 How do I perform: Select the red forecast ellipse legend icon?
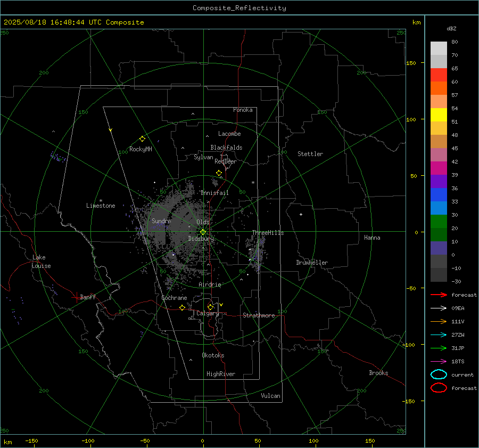pyautogui.click(x=439, y=388)
